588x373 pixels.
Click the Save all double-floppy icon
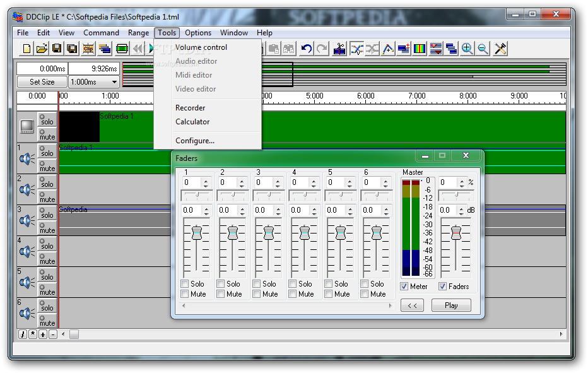point(72,49)
